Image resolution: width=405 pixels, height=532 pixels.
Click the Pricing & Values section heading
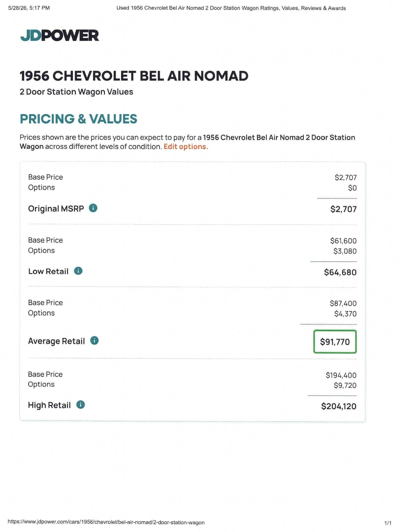(78, 119)
